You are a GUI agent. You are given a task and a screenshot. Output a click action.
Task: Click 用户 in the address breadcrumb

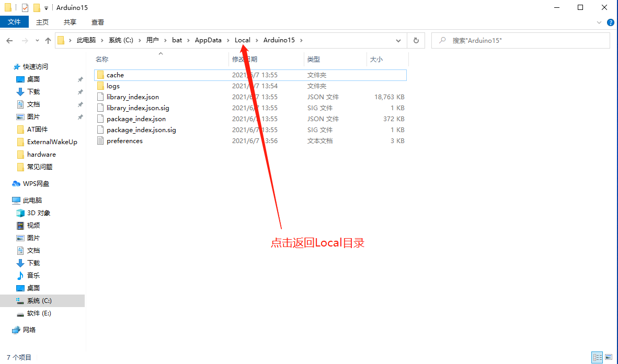coord(153,40)
